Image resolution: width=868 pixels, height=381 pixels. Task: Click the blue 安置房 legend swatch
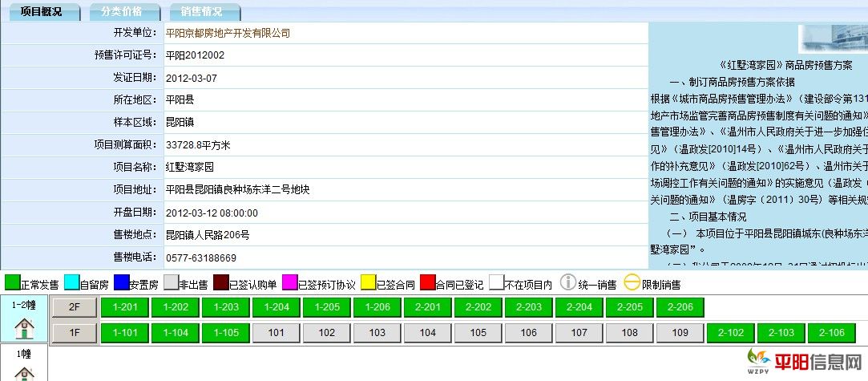click(121, 282)
